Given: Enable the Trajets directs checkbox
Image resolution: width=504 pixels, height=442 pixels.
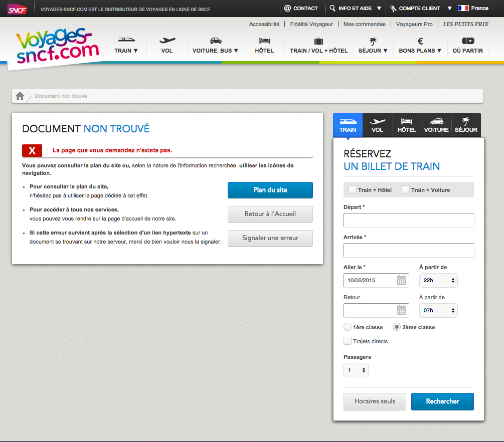Looking at the screenshot, I should pyautogui.click(x=348, y=341).
